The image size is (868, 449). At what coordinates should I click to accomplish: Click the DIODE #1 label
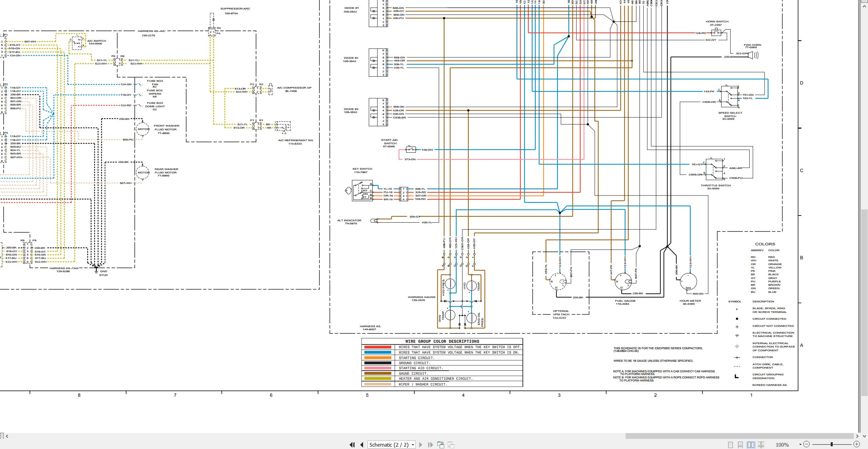[x=351, y=8]
